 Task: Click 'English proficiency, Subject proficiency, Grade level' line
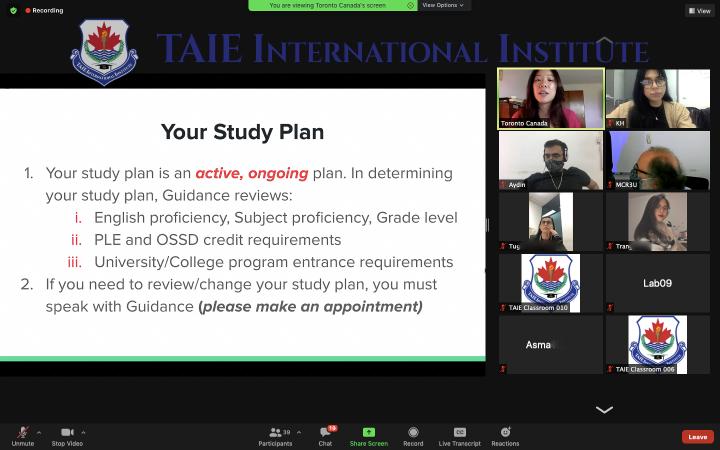tap(276, 218)
